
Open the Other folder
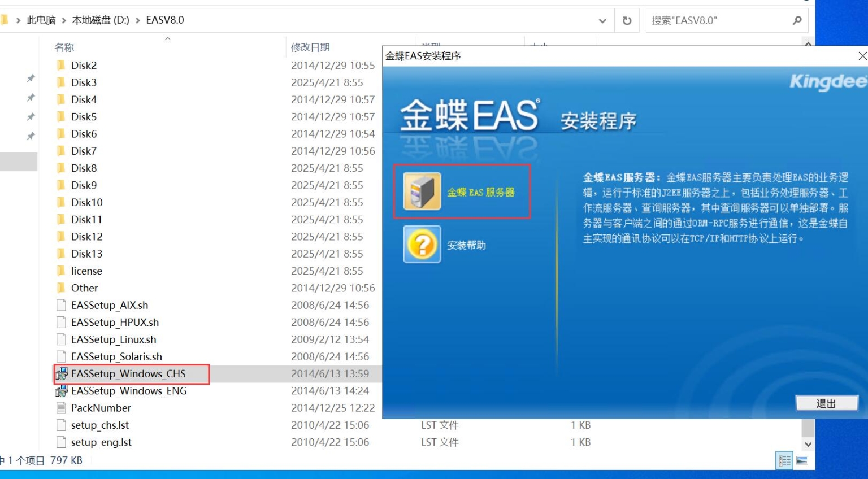tap(84, 288)
